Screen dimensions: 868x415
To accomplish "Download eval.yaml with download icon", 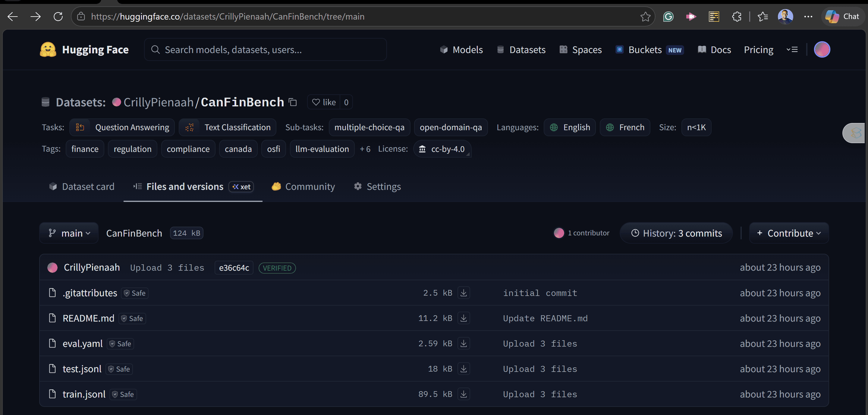I will (464, 343).
